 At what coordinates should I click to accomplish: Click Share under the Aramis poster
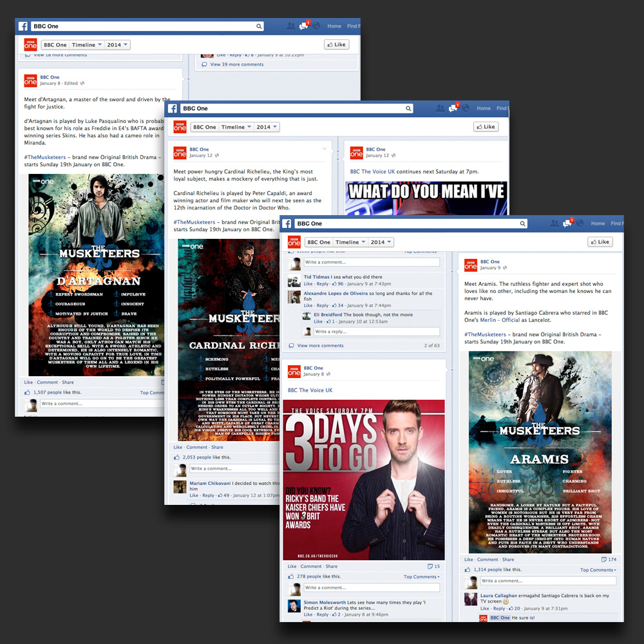click(508, 560)
